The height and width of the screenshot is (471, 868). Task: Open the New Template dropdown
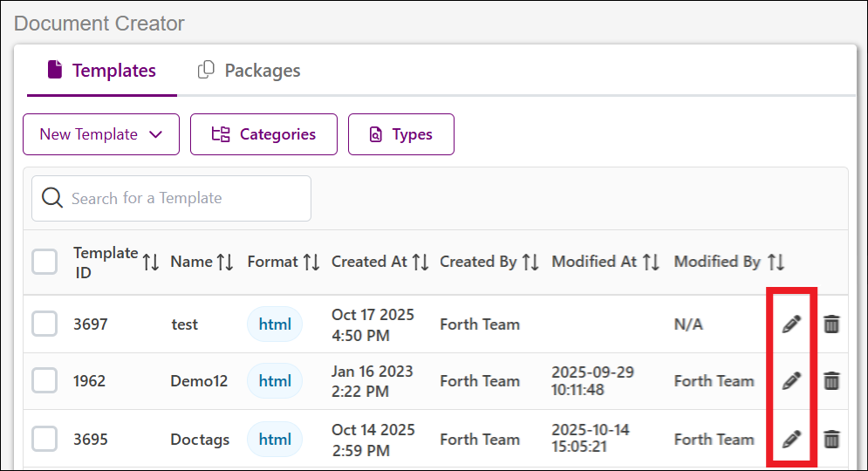click(x=101, y=134)
